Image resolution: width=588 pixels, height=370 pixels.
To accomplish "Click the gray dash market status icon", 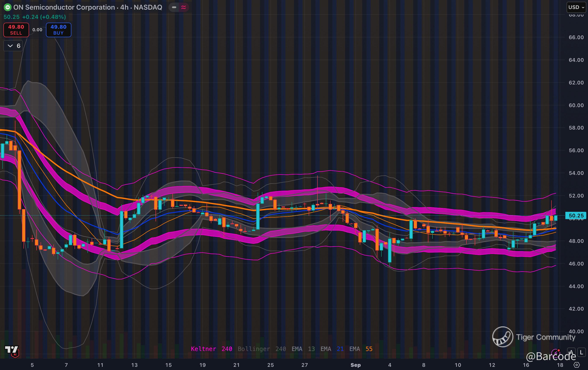I will tap(174, 7).
